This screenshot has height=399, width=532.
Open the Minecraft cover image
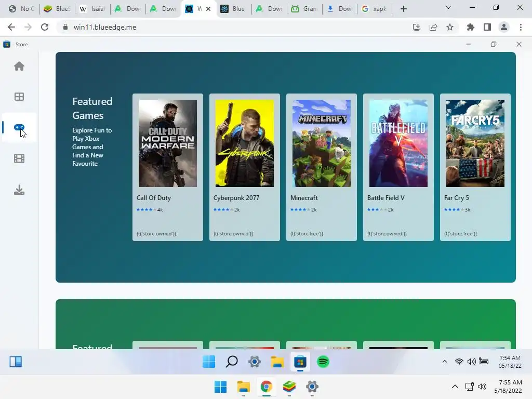pyautogui.click(x=321, y=143)
